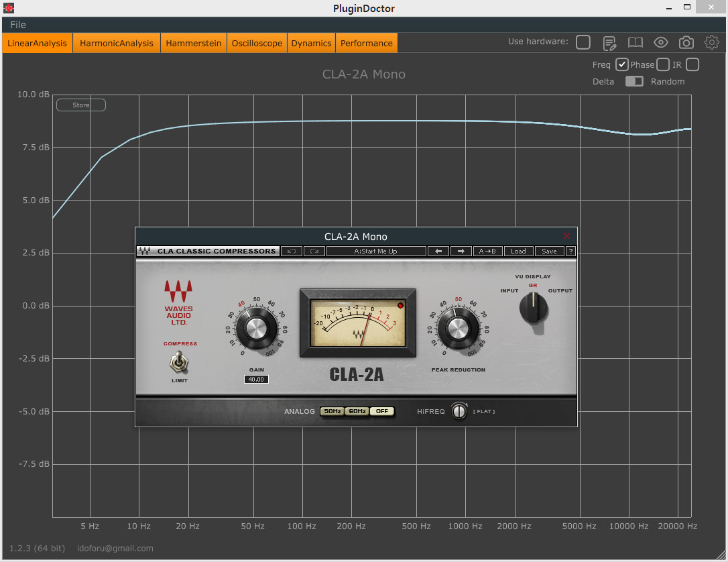Screen dimensions: 728x562
Task: Toggle the Delta/Random switch
Action: (634, 81)
